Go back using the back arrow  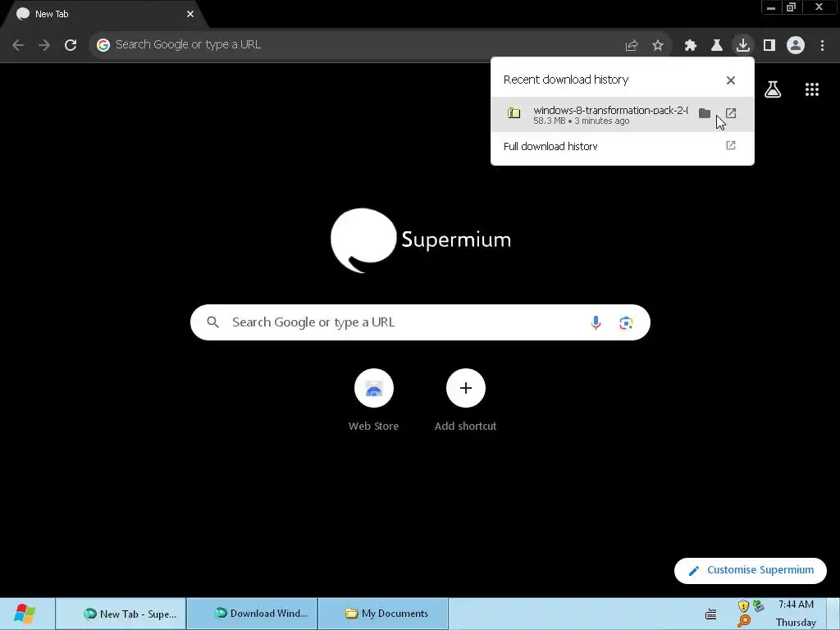[18, 45]
